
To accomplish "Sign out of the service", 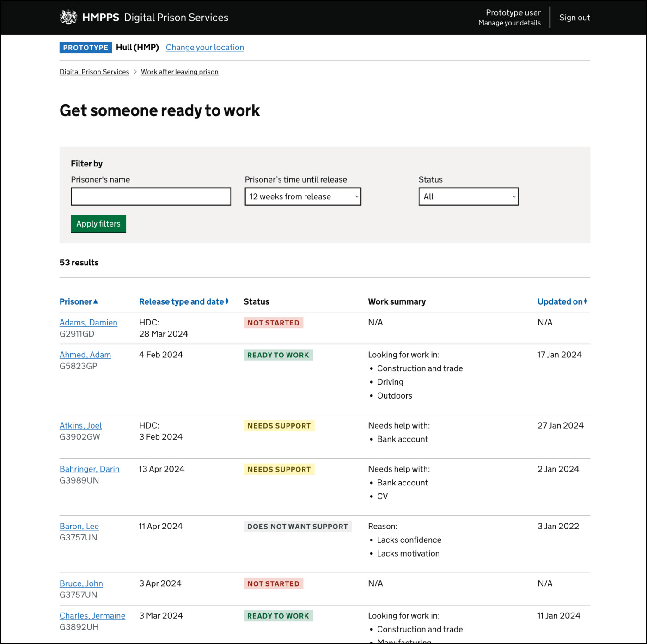I will point(574,18).
